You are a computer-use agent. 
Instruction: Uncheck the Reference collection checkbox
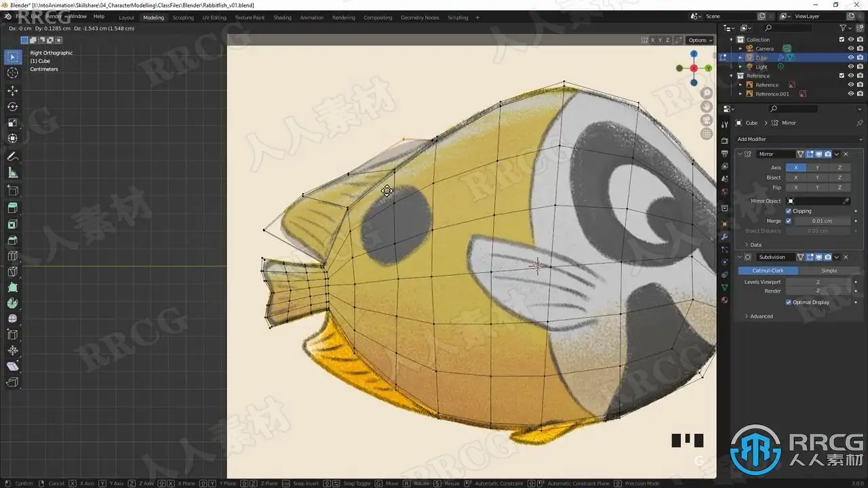coord(842,75)
